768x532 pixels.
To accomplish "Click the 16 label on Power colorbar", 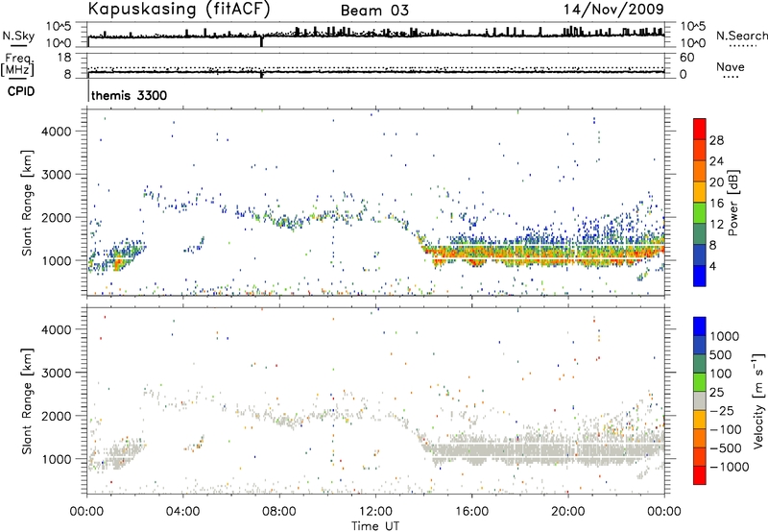I will click(x=716, y=204).
